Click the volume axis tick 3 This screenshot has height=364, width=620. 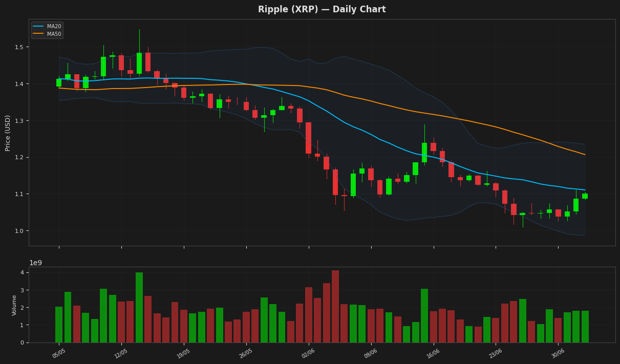[x=23, y=290]
